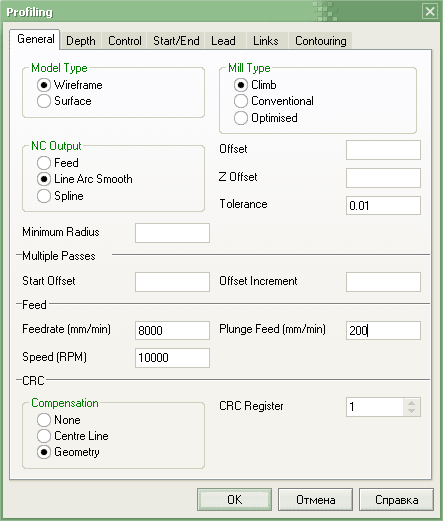Edit the Speed RPM value 10000
This screenshot has height=521, width=443.
[x=172, y=358]
